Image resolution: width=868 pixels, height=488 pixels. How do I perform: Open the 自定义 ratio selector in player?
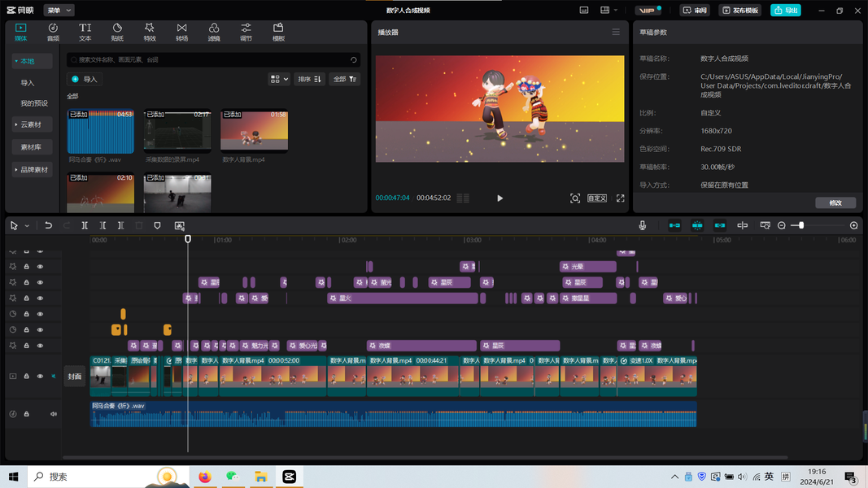[x=597, y=198]
